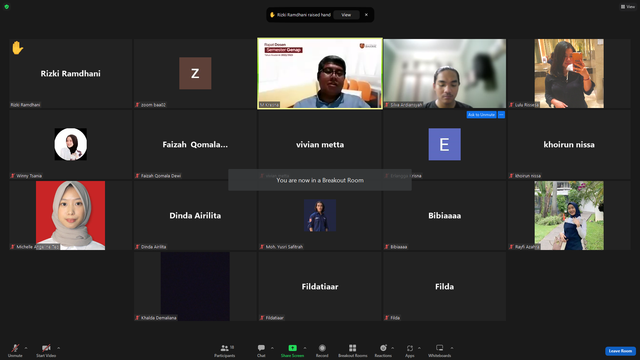Open video options arrow beside Start Video
The width and height of the screenshot is (640, 360).
pyautogui.click(x=58, y=348)
